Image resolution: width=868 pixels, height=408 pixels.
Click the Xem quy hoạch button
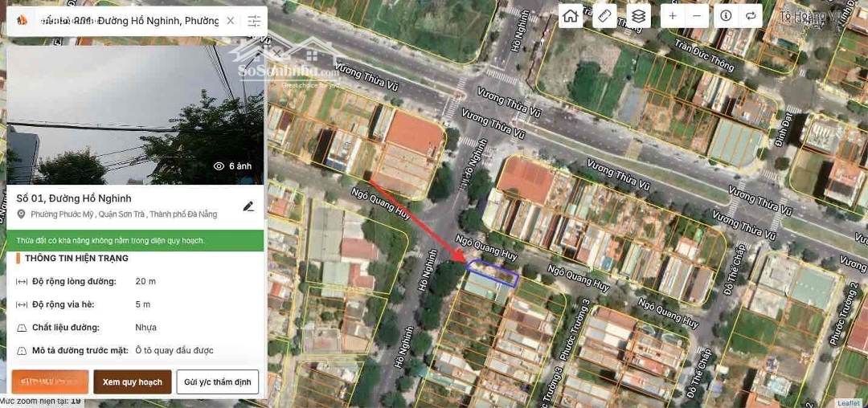pos(133,382)
